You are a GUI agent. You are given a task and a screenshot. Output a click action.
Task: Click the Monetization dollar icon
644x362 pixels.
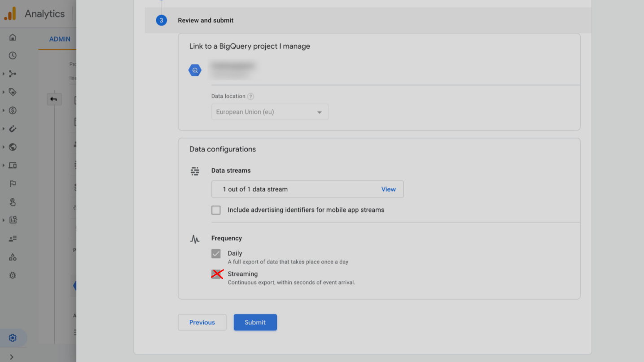pos(13,110)
